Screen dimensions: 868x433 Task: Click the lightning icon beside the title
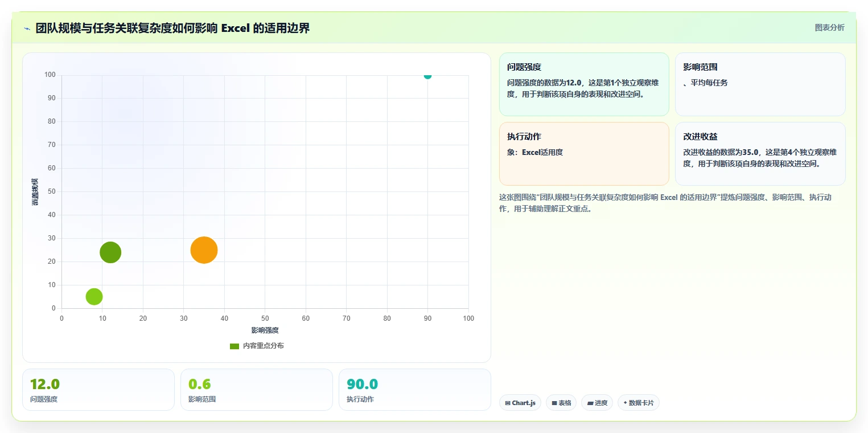click(27, 28)
